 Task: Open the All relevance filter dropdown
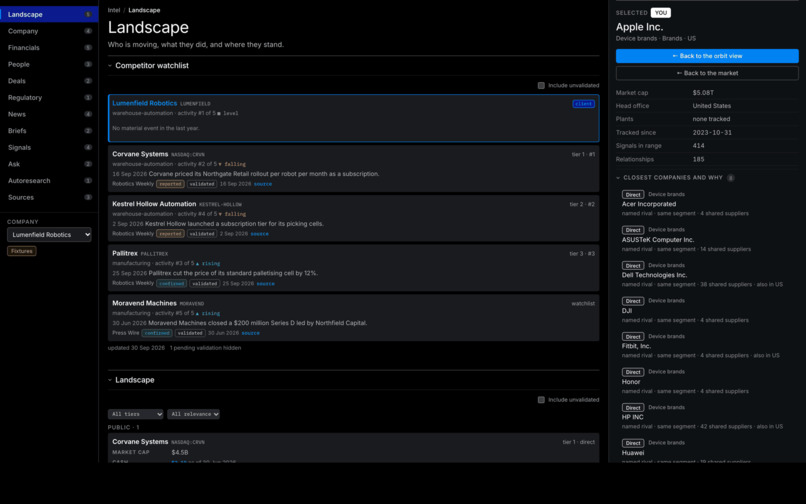193,414
